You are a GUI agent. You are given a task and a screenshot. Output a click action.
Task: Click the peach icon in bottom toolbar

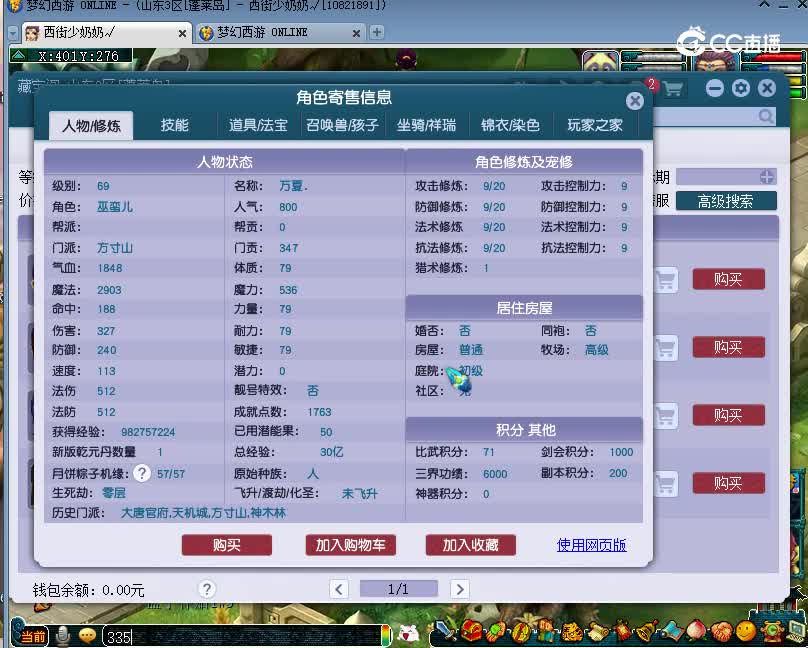coord(696,630)
